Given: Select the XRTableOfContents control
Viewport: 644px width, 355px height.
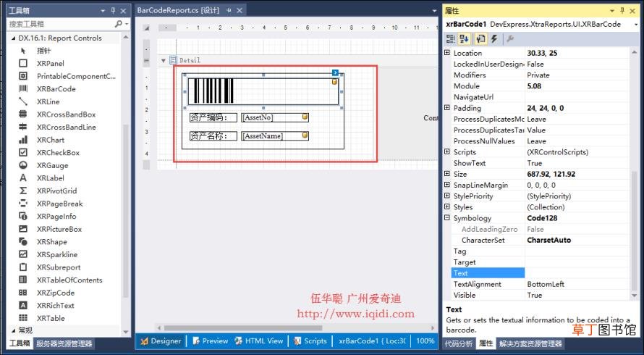Looking at the screenshot, I should click(69, 280).
